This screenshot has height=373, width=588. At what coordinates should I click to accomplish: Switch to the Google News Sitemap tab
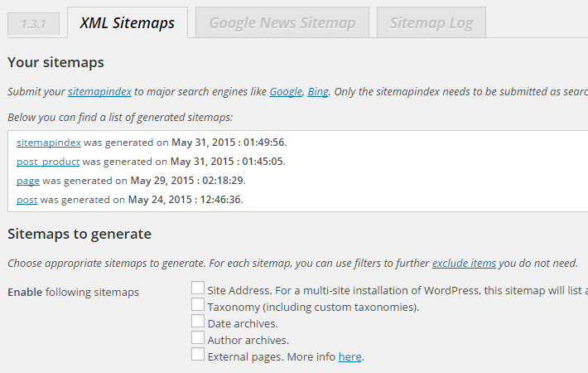tap(282, 22)
